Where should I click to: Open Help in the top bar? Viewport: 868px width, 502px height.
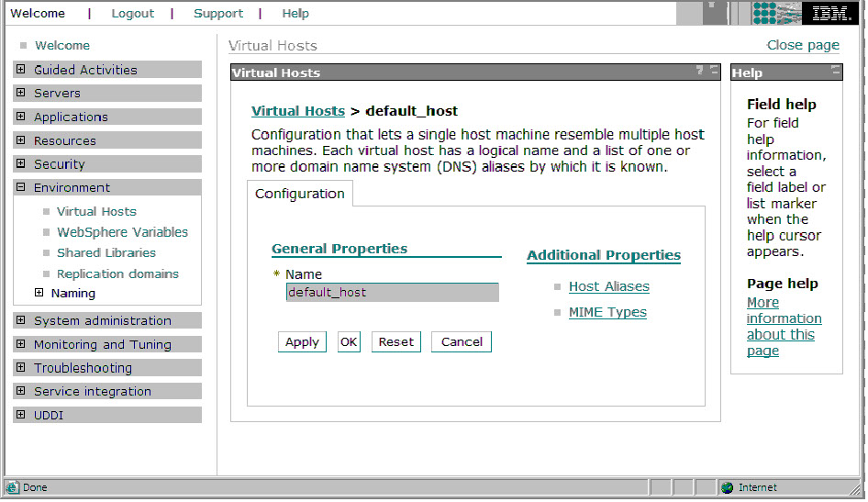point(295,13)
